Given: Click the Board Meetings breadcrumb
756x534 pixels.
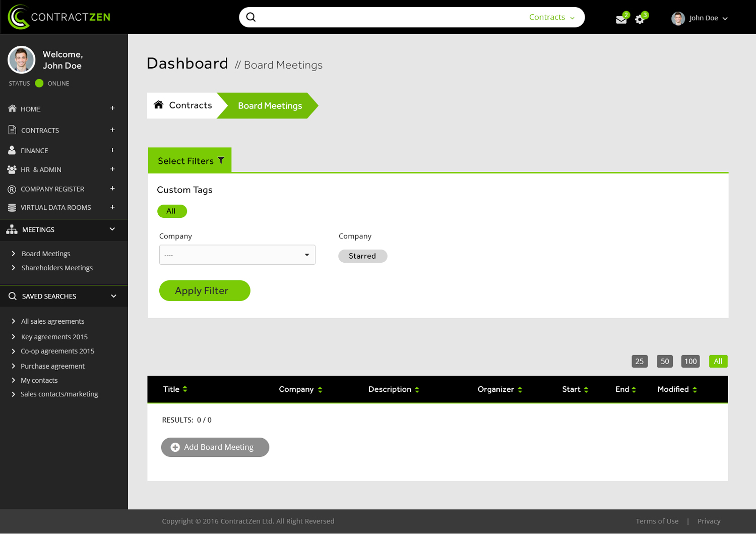Looking at the screenshot, I should 270,106.
